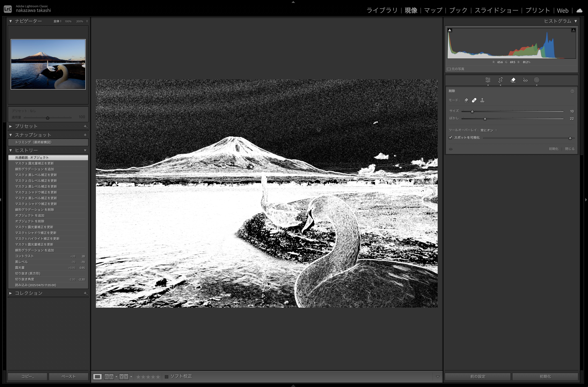This screenshot has height=387, width=588.
Task: Choose the Content-Aware Remove eraser mode
Action: [x=466, y=100]
